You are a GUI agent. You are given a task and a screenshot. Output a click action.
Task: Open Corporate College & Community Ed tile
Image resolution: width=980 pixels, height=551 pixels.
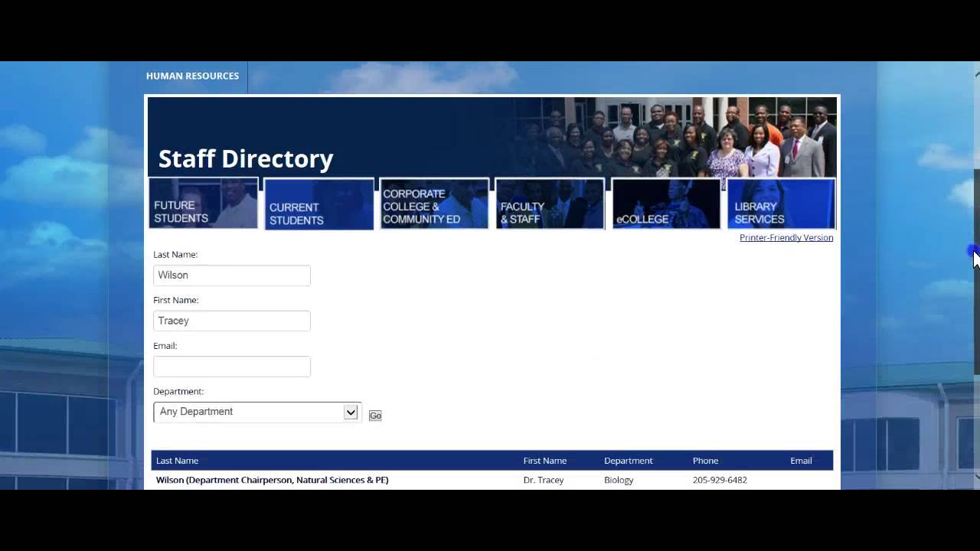click(434, 204)
